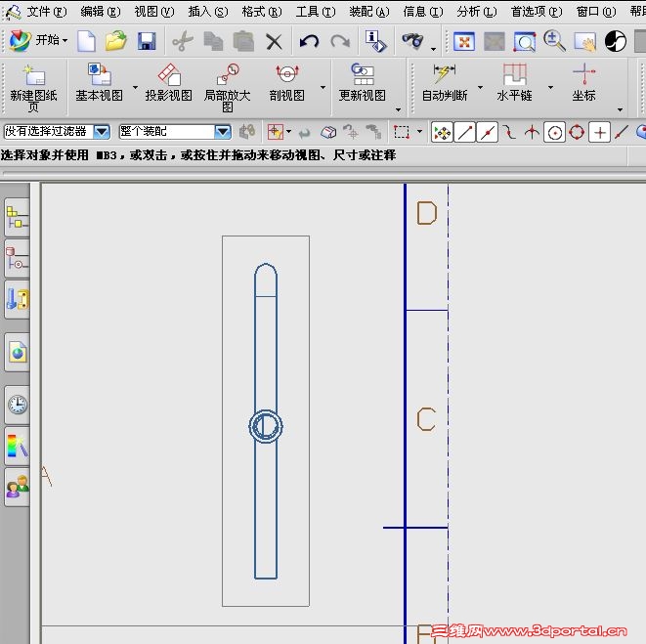Toggle the midpoint snap icon

tap(488, 133)
